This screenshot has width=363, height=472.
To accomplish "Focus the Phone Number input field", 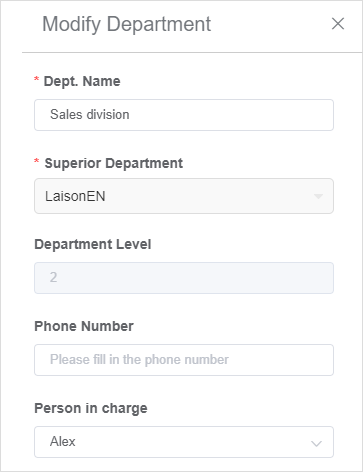I will point(184,360).
